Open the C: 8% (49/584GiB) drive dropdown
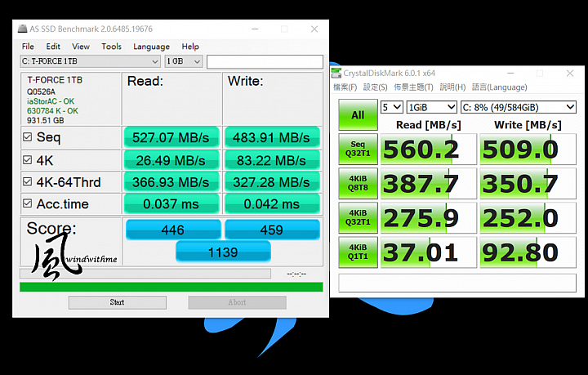588x375 pixels. [x=519, y=107]
